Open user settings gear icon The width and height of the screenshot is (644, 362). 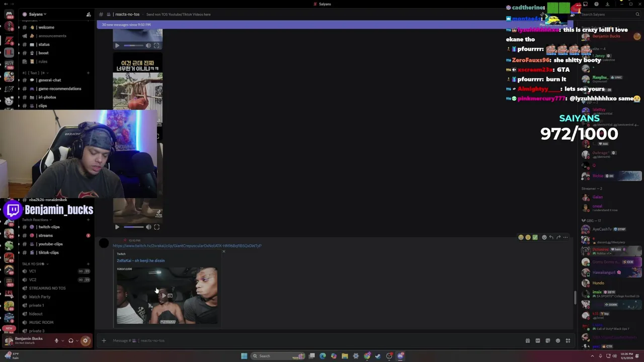(x=85, y=341)
